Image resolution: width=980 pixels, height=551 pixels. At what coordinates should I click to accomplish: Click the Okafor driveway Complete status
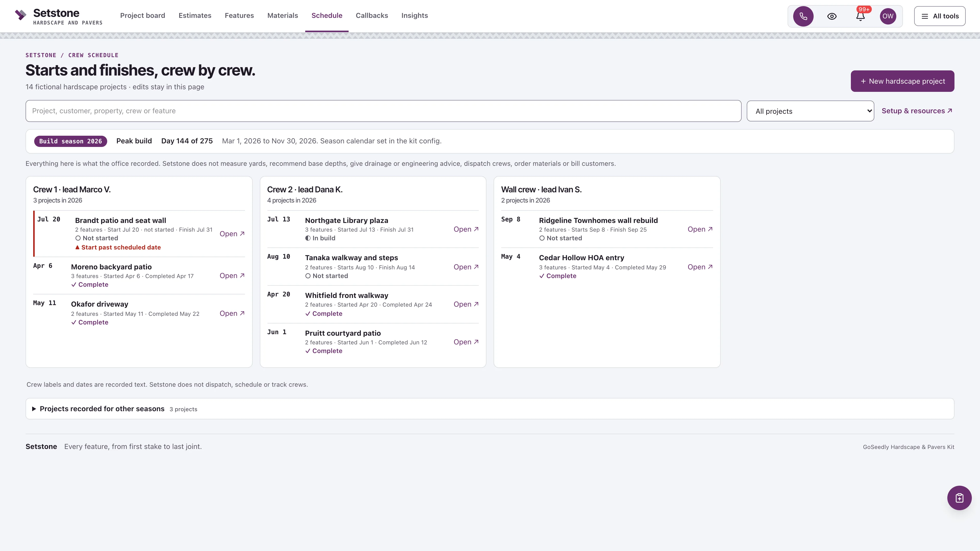click(x=90, y=322)
